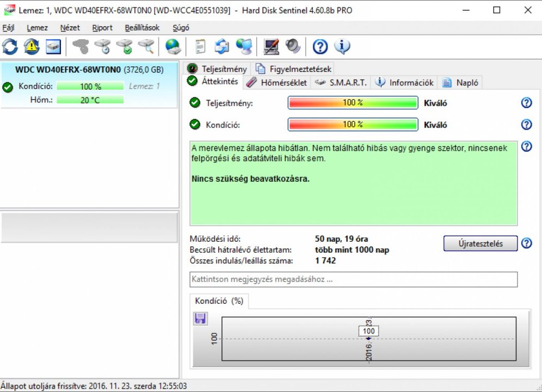
Task: Open the Beállítások menu
Action: pos(142,28)
